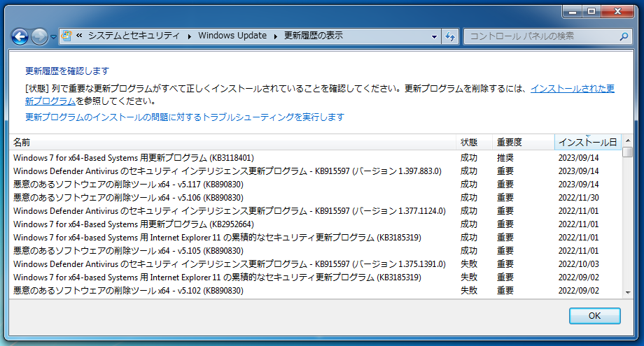644x346 pixels.
Task: Close the update history window
Action: point(617,11)
